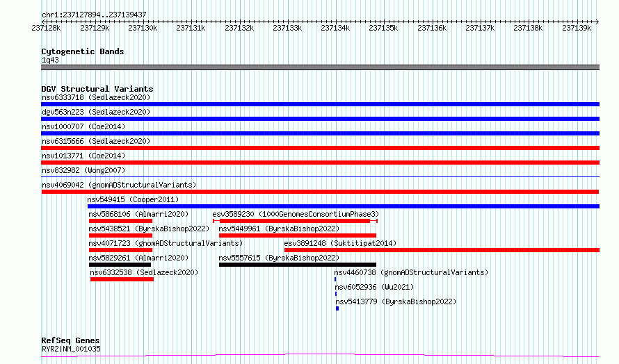Click nsv6315666 (Sedlazeck2020) label
Screen dimensions: 619x364
96,141
